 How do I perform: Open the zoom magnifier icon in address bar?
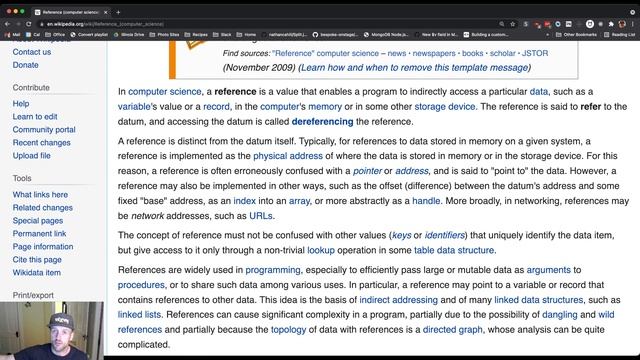[x=502, y=24]
